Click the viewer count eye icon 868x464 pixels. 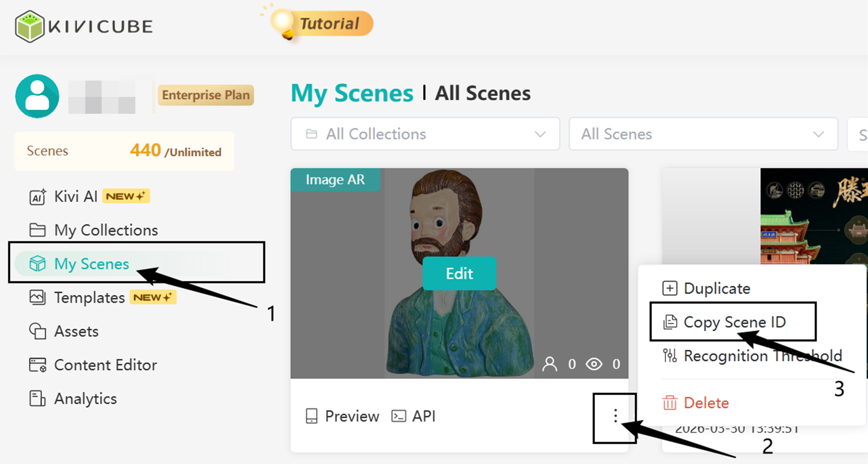(x=594, y=364)
